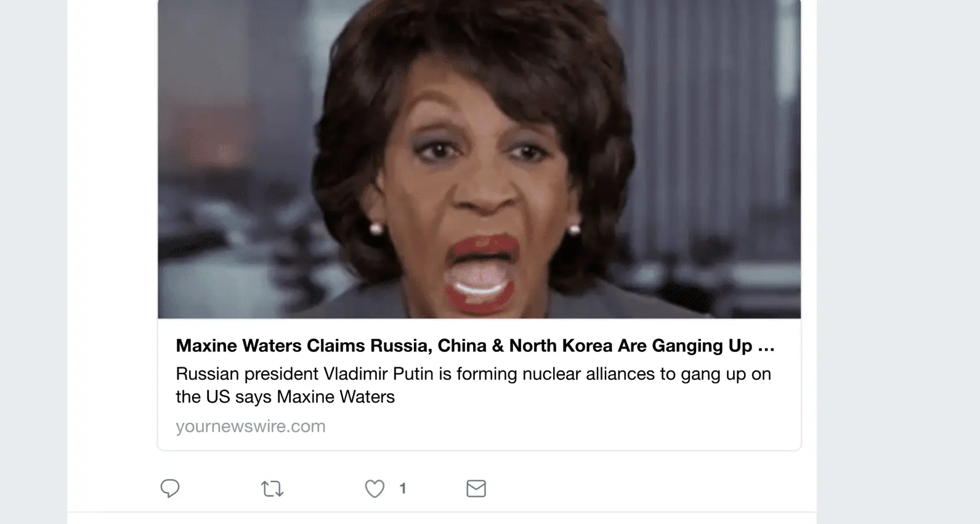Click 'North Korea Are Ganging Up' headline portion
This screenshot has width=980, height=524.
[x=631, y=346]
